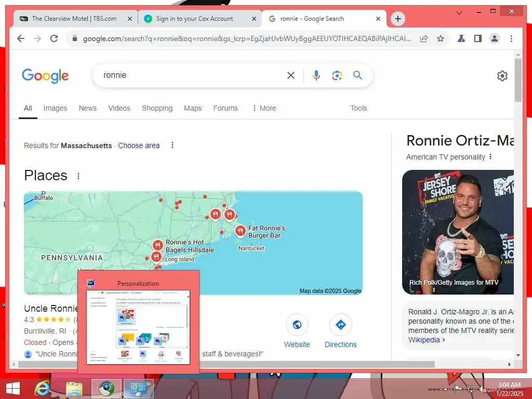Open the Windows Start button

click(13, 389)
